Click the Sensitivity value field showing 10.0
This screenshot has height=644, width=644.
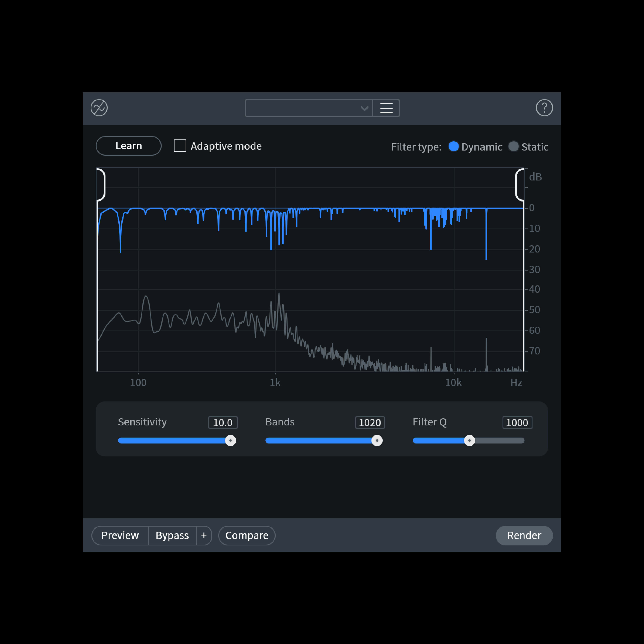[223, 422]
